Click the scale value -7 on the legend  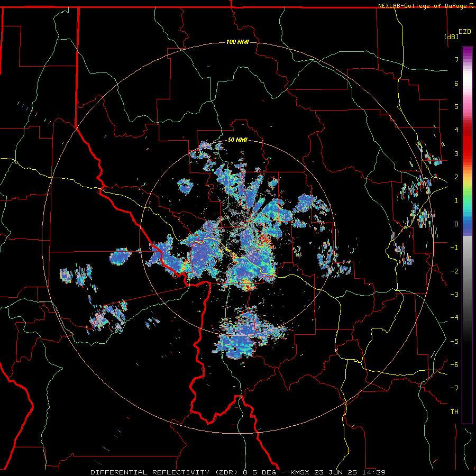coord(454,388)
